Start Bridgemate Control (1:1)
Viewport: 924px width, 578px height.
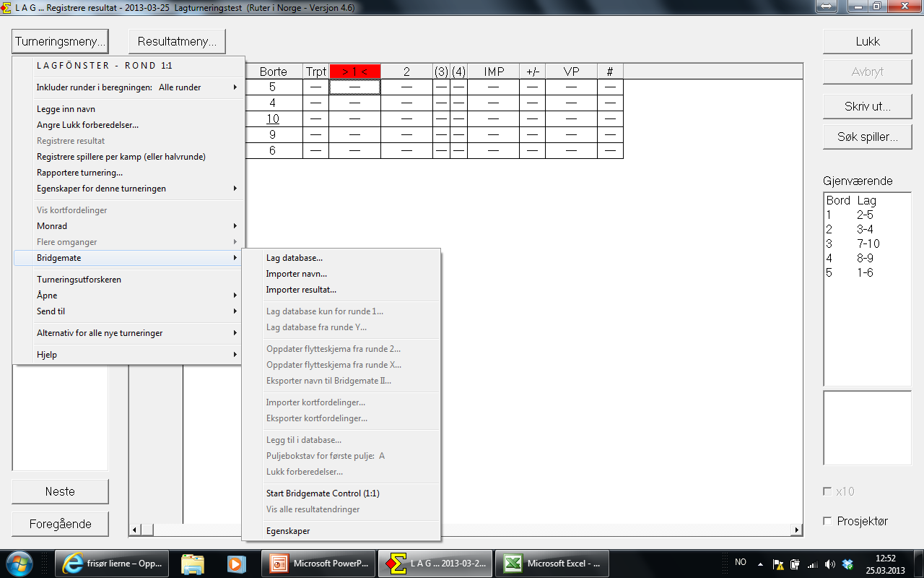[341, 493]
